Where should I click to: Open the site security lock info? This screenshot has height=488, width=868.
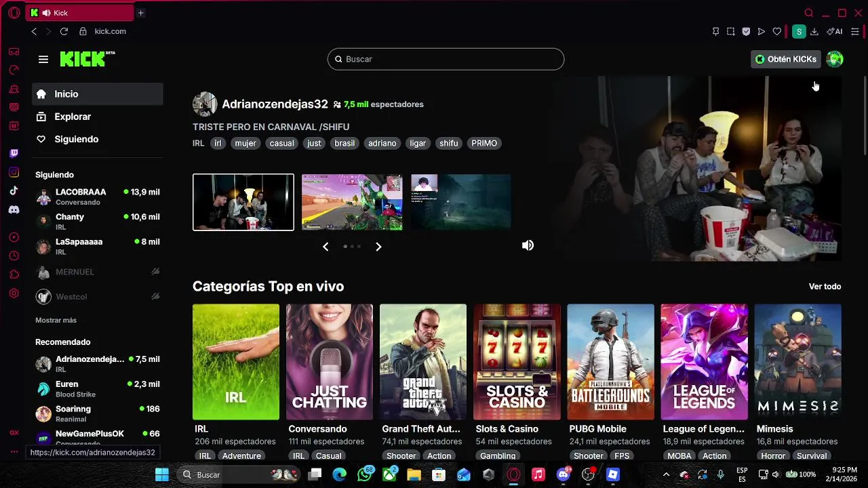pos(83,31)
